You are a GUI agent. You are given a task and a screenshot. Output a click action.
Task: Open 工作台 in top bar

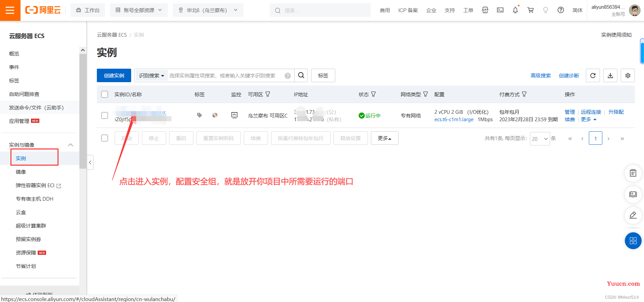(x=88, y=10)
